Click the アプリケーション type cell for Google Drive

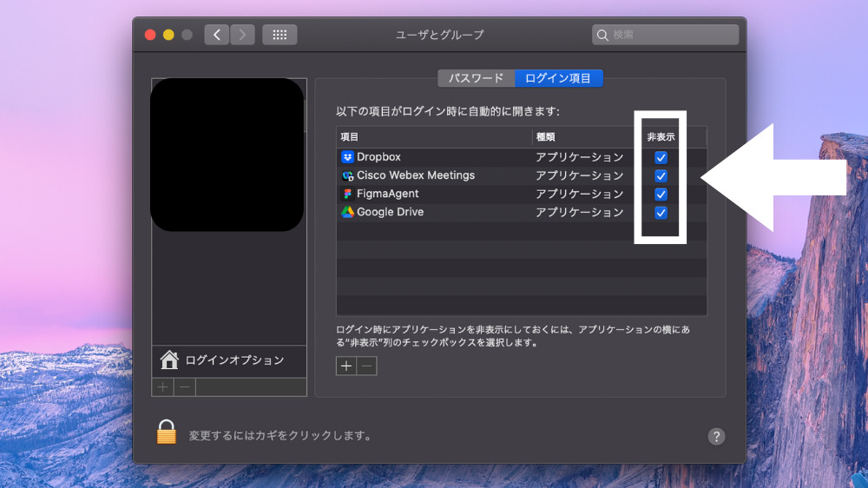[580, 212]
